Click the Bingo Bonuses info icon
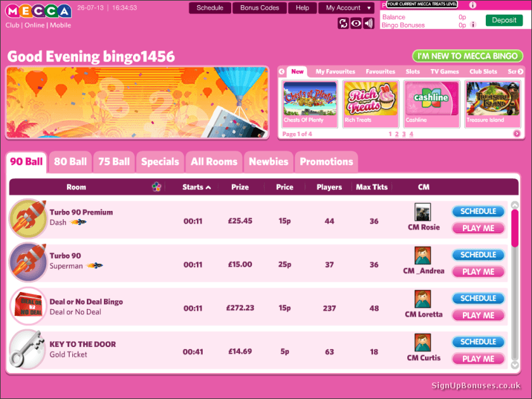The image size is (532, 399). tap(473, 25)
